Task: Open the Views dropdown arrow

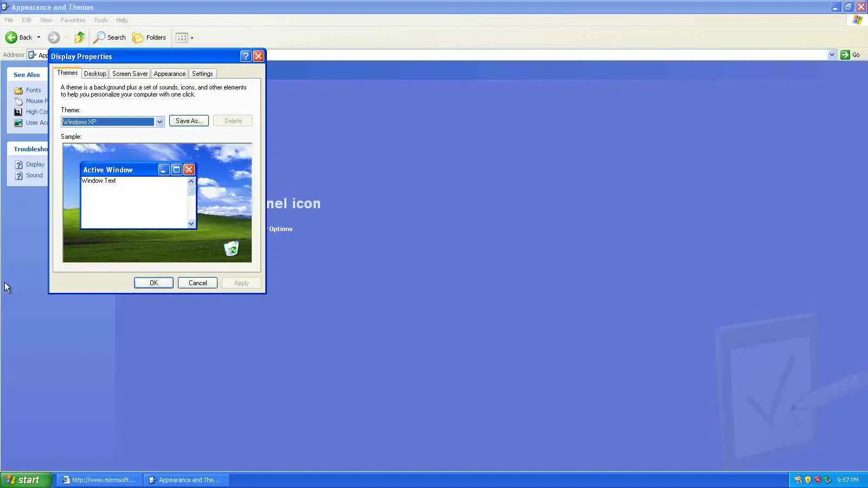Action: [192, 38]
